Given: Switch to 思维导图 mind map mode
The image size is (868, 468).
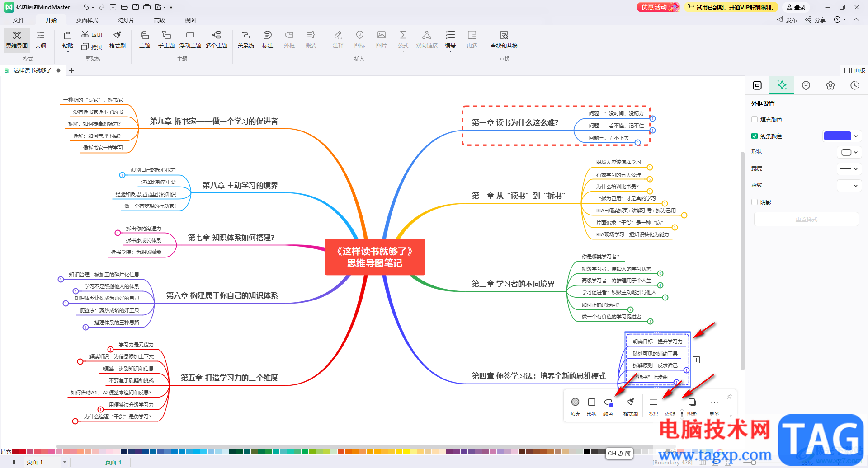Looking at the screenshot, I should coord(17,40).
